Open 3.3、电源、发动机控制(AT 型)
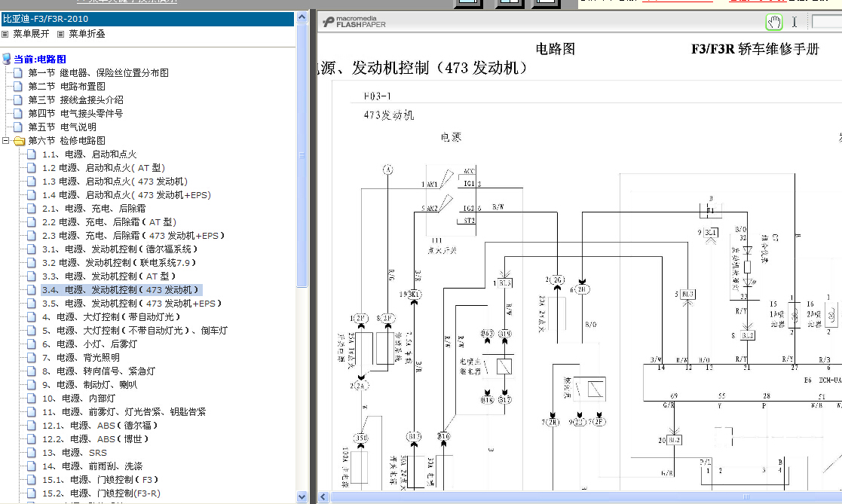Image resolution: width=842 pixels, height=504 pixels. tap(109, 276)
